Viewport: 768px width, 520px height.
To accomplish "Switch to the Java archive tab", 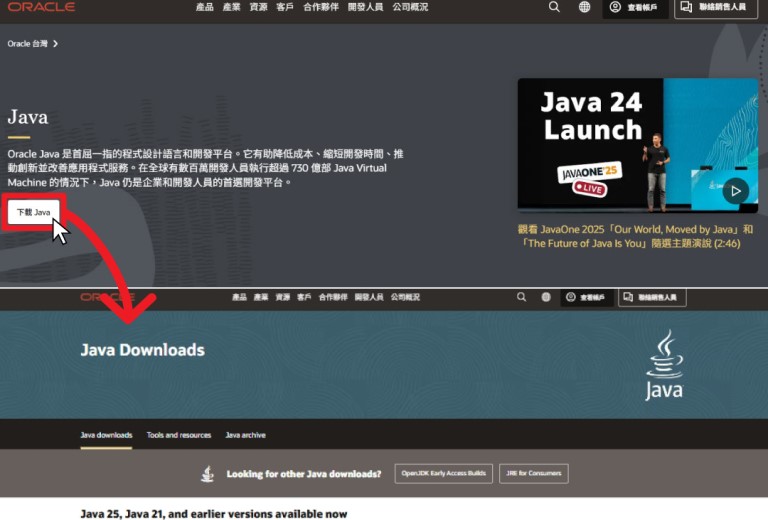I will coord(245,435).
